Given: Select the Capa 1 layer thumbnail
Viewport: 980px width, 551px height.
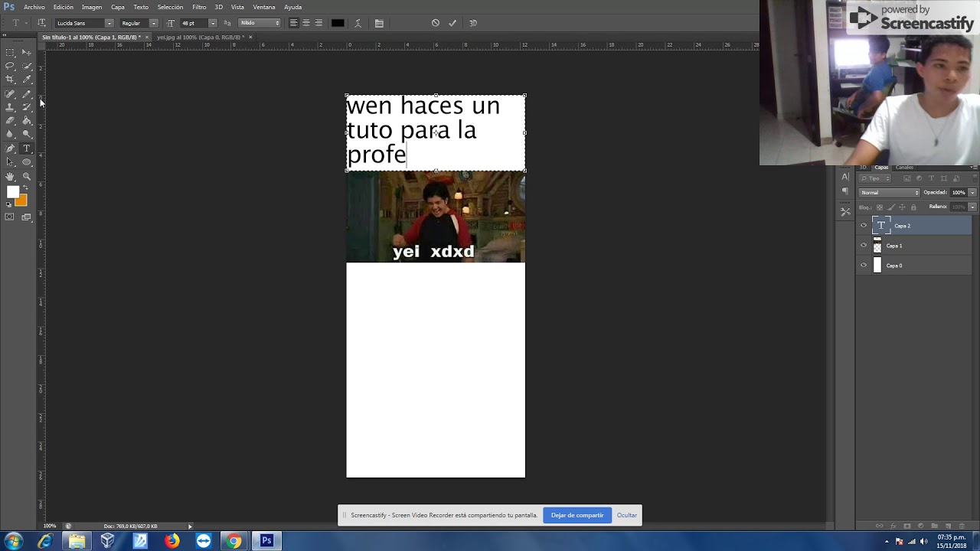Looking at the screenshot, I should (x=877, y=246).
